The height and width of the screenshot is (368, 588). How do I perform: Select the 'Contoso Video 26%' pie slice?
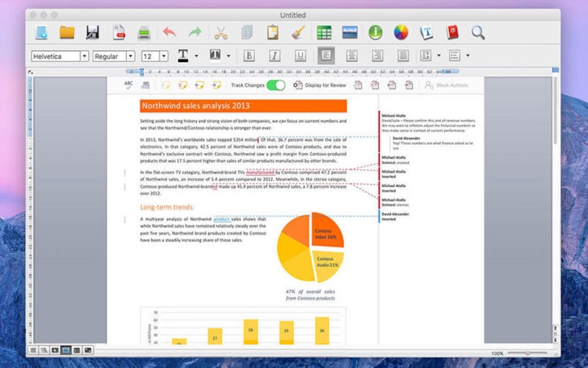click(x=326, y=230)
